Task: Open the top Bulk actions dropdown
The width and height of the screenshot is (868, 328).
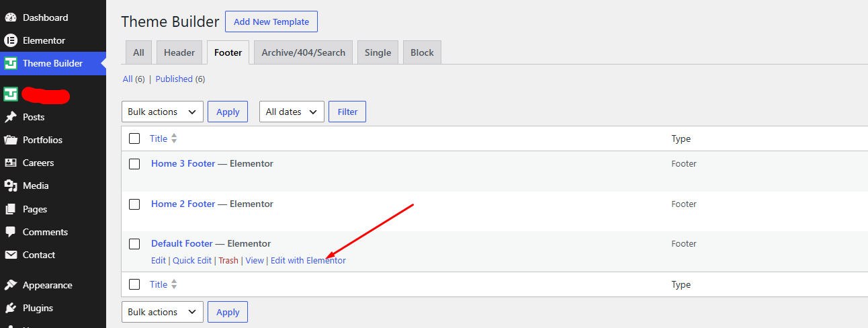Action: tap(163, 112)
